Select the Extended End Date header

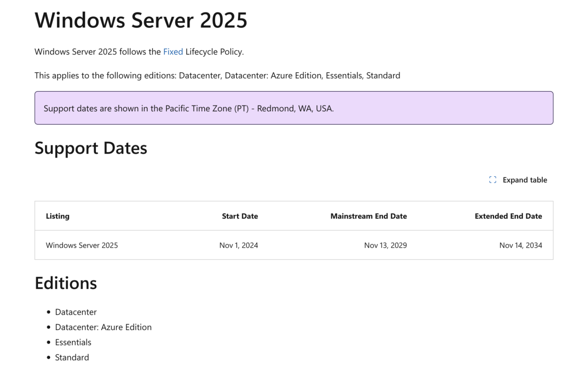click(508, 216)
